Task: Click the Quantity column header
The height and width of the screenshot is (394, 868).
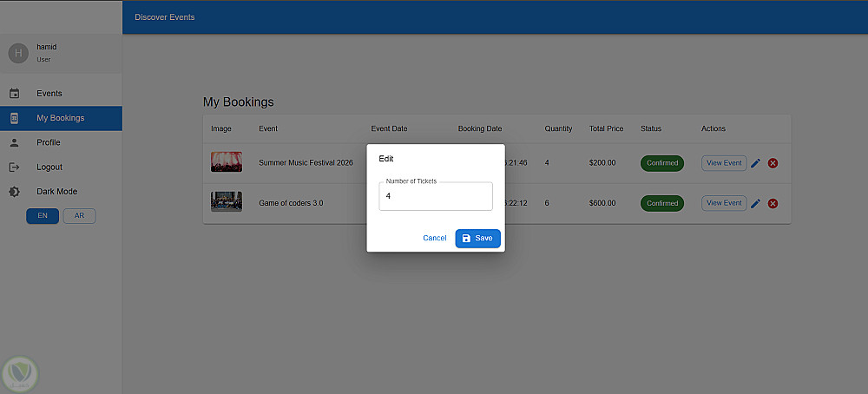Action: coord(558,128)
